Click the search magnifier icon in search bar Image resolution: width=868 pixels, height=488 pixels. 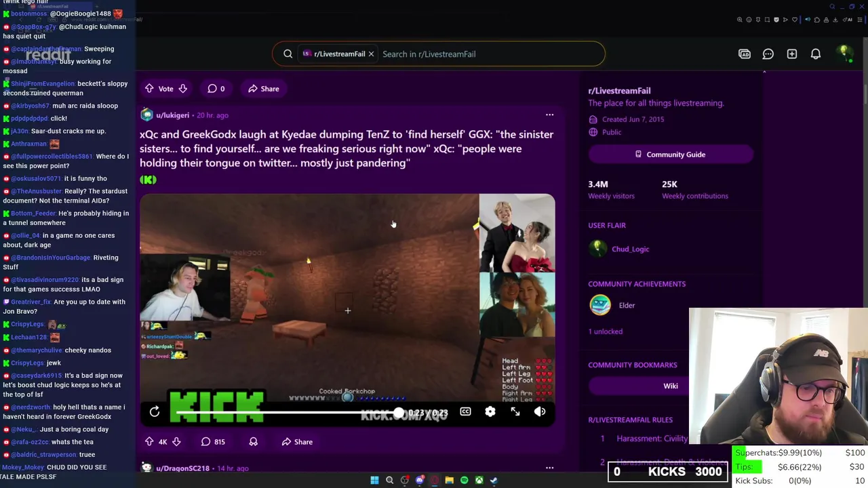[x=288, y=54]
